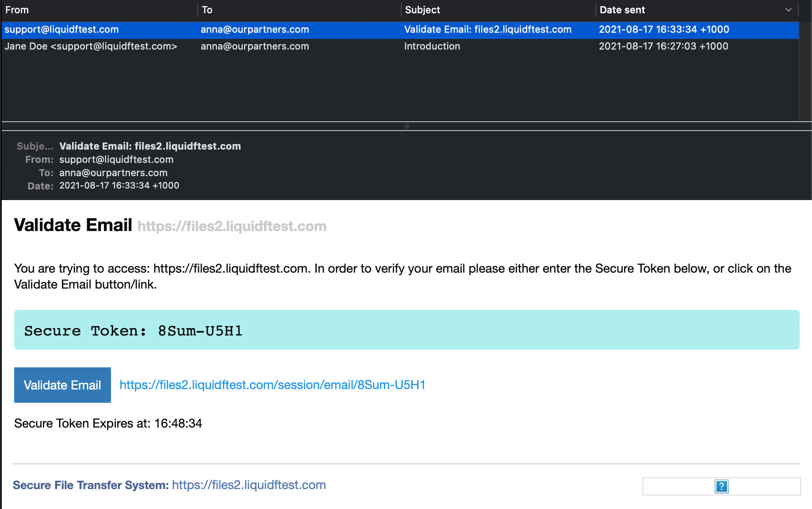
Task: Click the From column header
Action: coord(17,9)
